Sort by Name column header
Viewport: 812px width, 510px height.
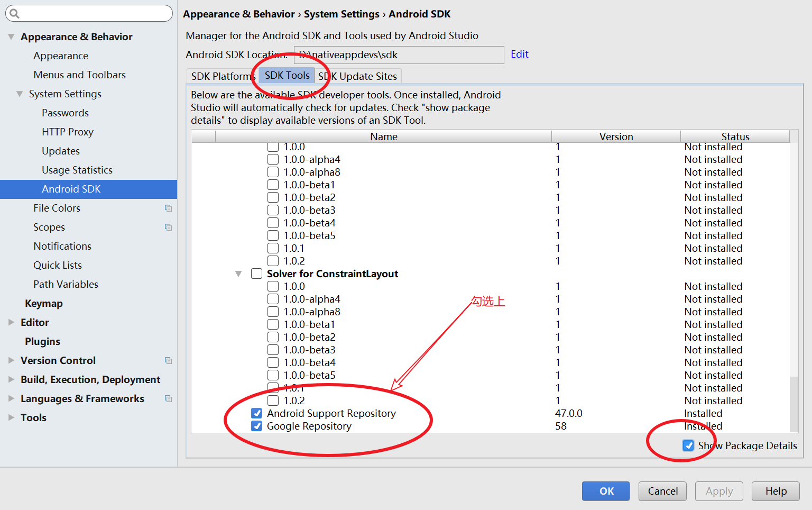tap(383, 136)
